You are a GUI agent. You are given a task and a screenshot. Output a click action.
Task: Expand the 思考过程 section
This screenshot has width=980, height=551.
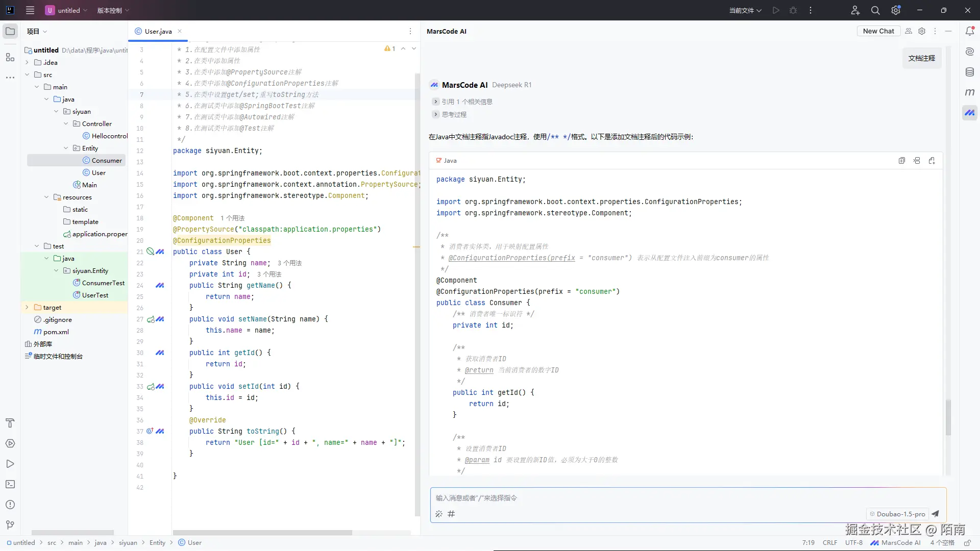point(450,114)
